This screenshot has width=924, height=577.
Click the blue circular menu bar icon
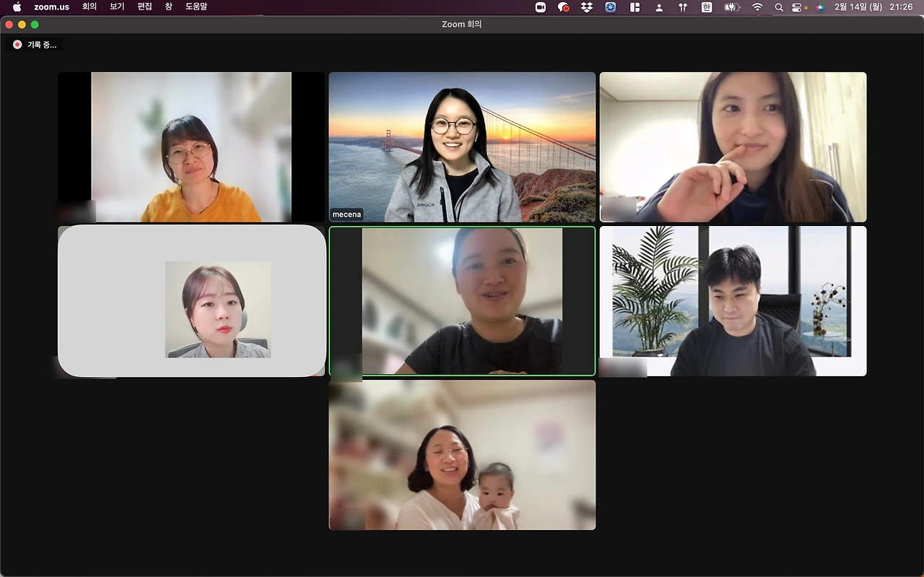610,7
